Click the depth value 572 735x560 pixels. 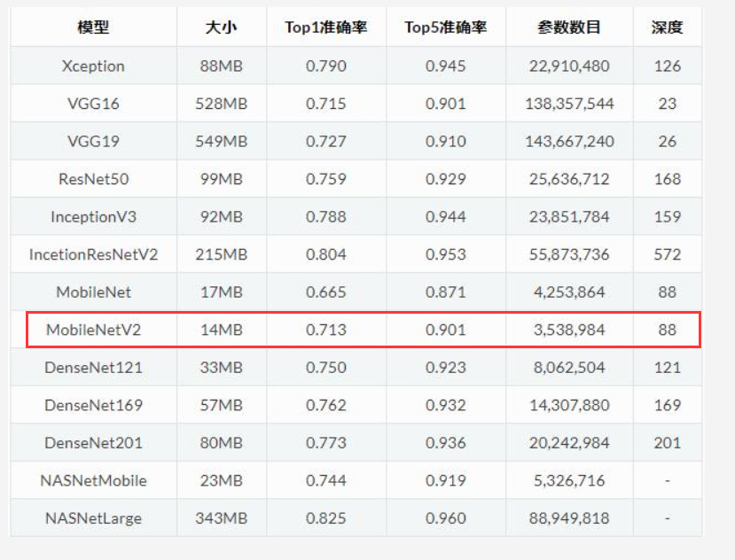click(667, 254)
